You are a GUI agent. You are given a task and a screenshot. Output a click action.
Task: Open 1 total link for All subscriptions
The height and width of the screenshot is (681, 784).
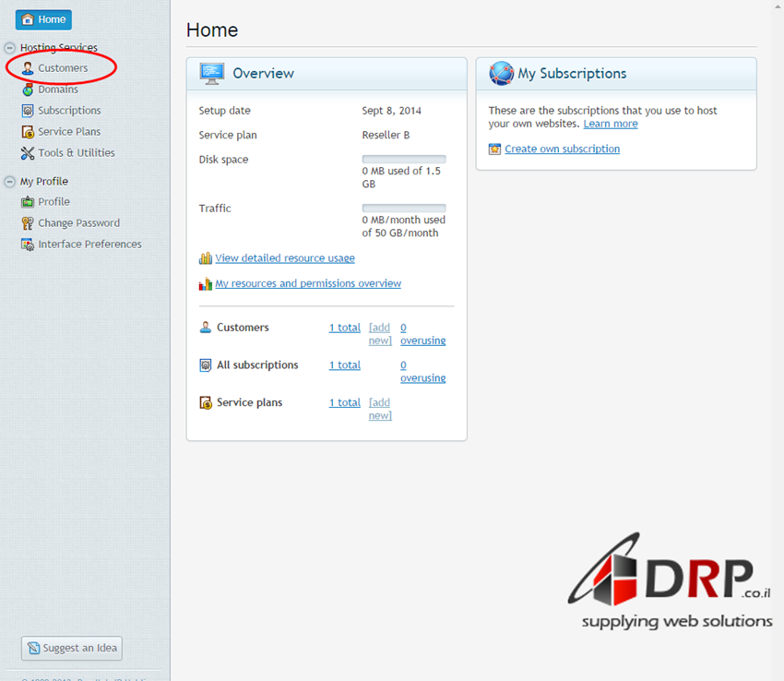(x=344, y=365)
